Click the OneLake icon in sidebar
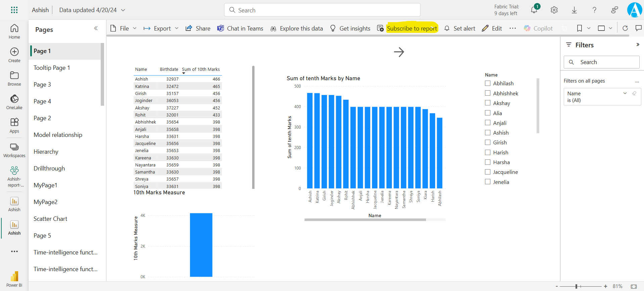 [14, 102]
